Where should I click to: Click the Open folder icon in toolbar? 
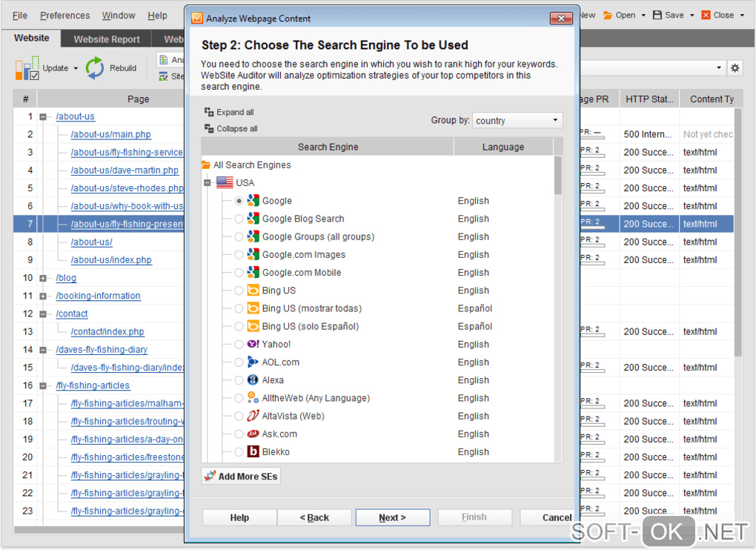click(608, 15)
